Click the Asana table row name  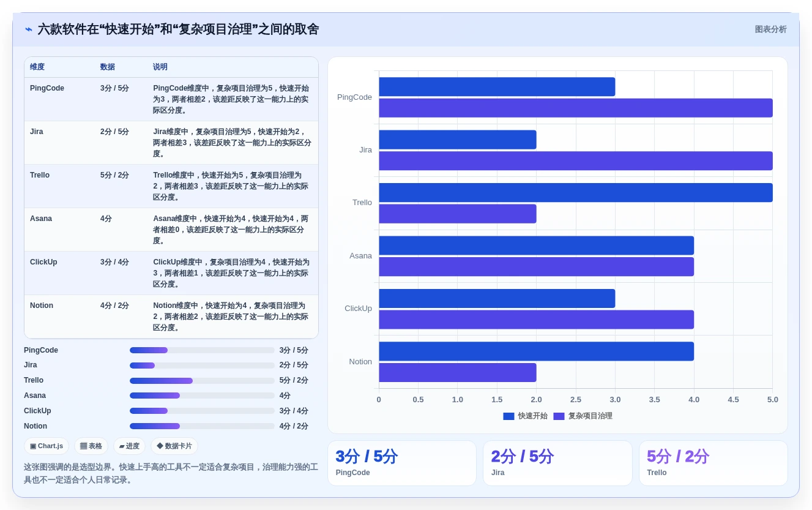41,219
